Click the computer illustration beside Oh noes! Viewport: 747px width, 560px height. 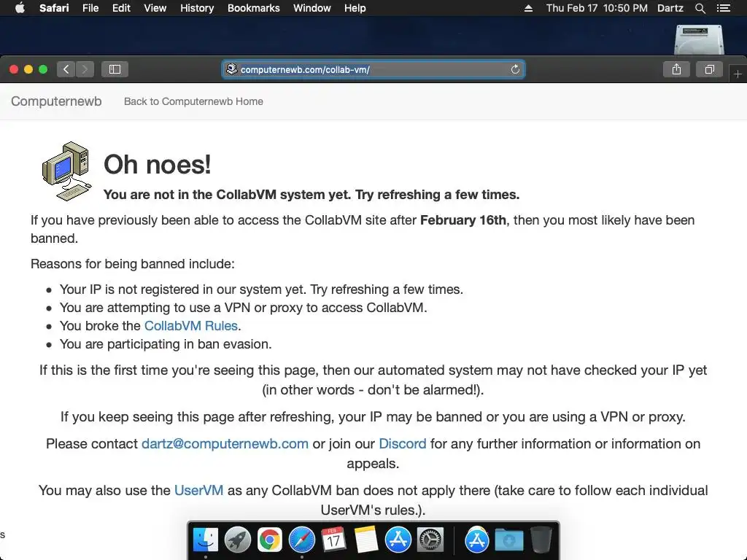pos(67,171)
